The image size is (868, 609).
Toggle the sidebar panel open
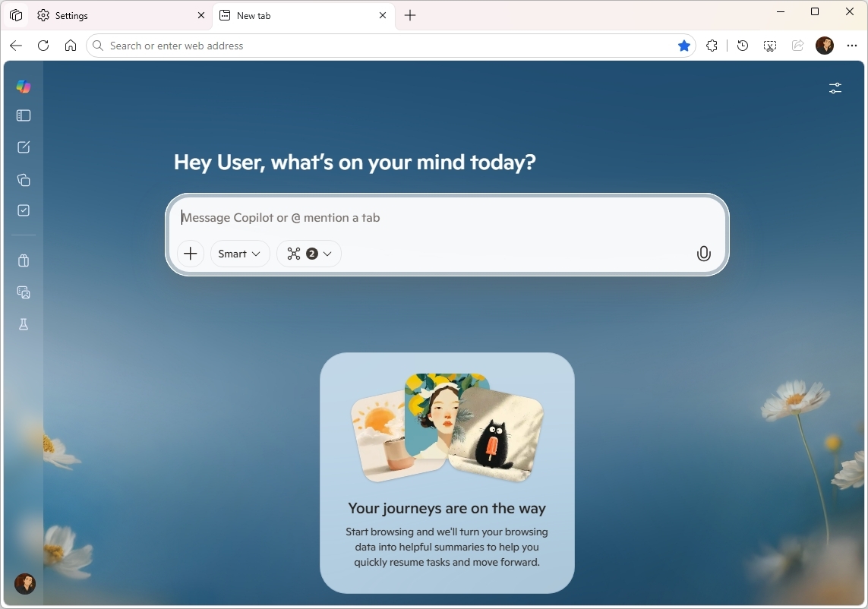(23, 115)
